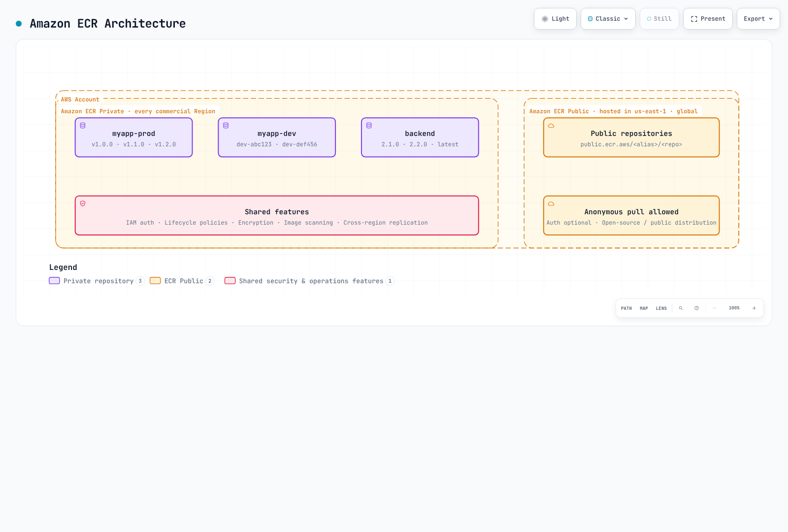Screen dimensions: 788x532
Task: Select the myapp-dev repository node
Action: [x=277, y=137]
